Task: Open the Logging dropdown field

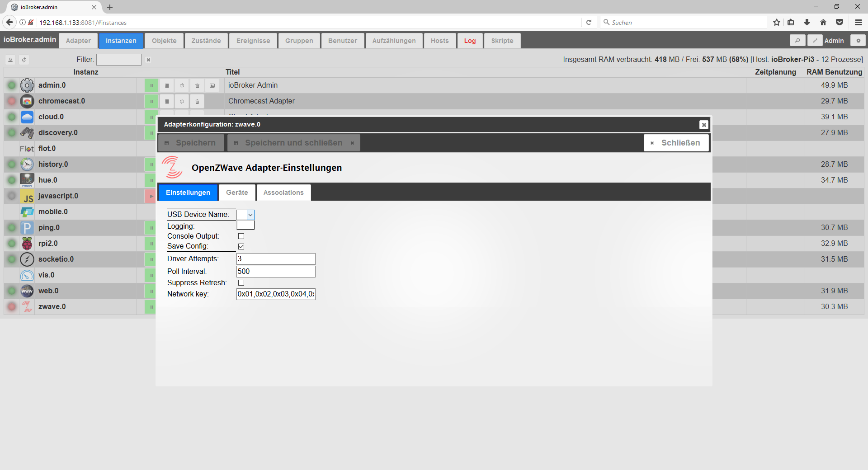Action: (x=245, y=225)
